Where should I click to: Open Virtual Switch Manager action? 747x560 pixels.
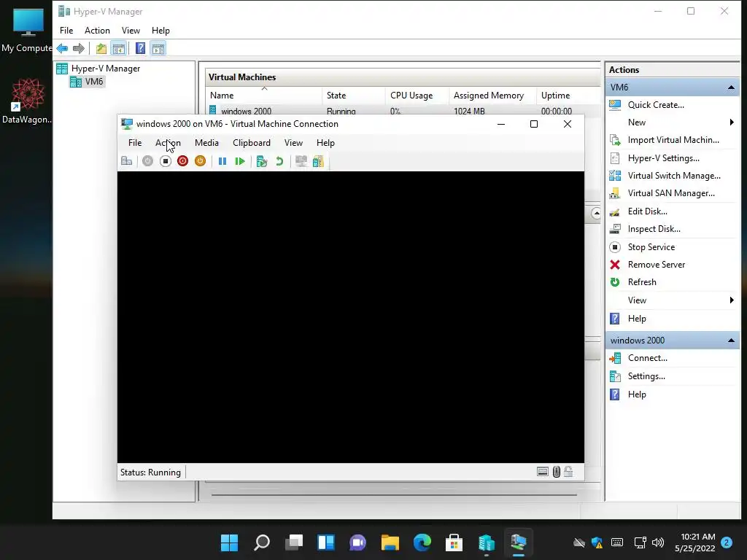pos(673,176)
